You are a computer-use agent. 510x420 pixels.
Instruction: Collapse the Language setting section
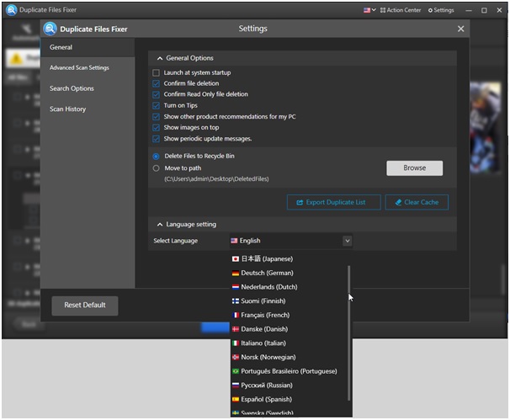click(x=159, y=225)
